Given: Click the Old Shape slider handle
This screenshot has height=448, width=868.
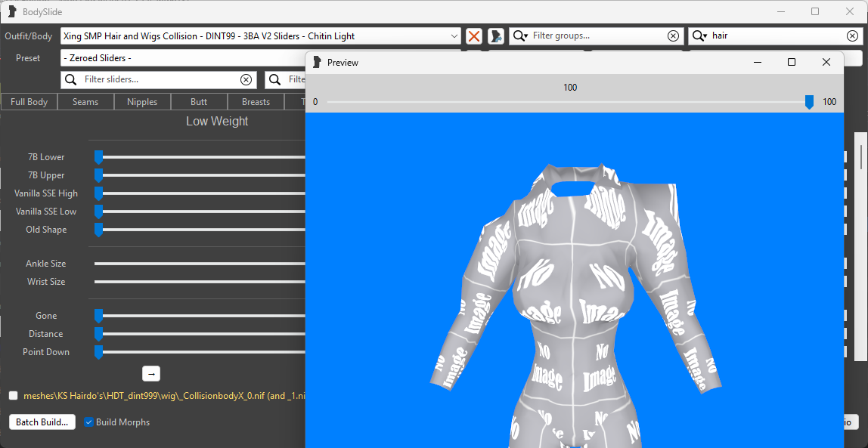Looking at the screenshot, I should (x=98, y=230).
